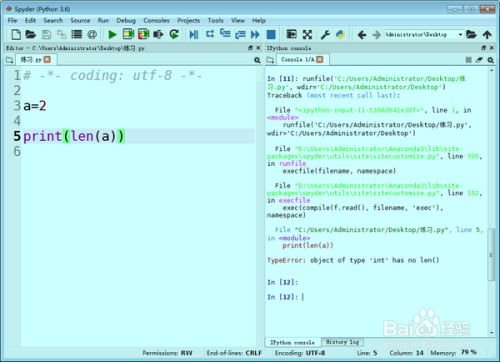Open editor pane options magnifier icon
Viewport: 500px width, 362px height.
tap(257, 60)
